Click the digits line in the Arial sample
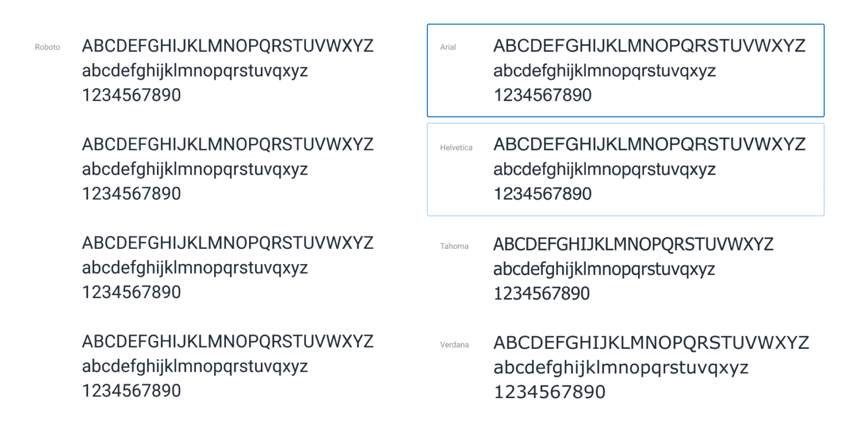 click(x=542, y=95)
